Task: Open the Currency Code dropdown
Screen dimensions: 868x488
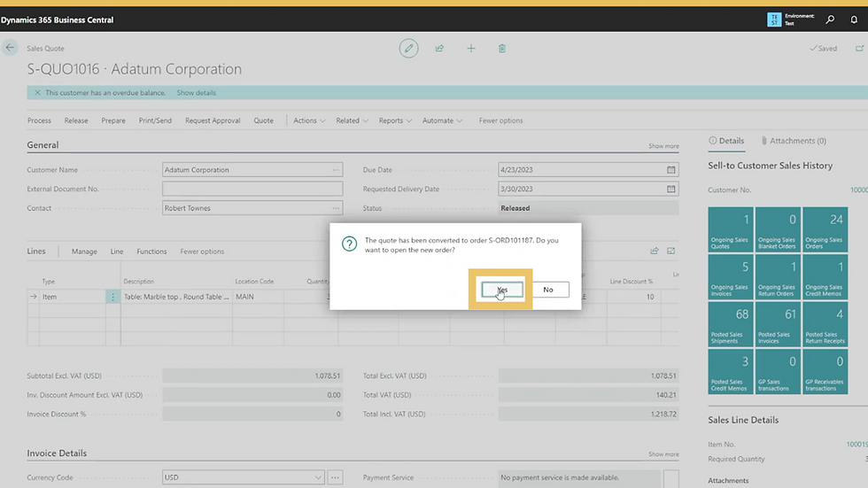Action: 318,477
